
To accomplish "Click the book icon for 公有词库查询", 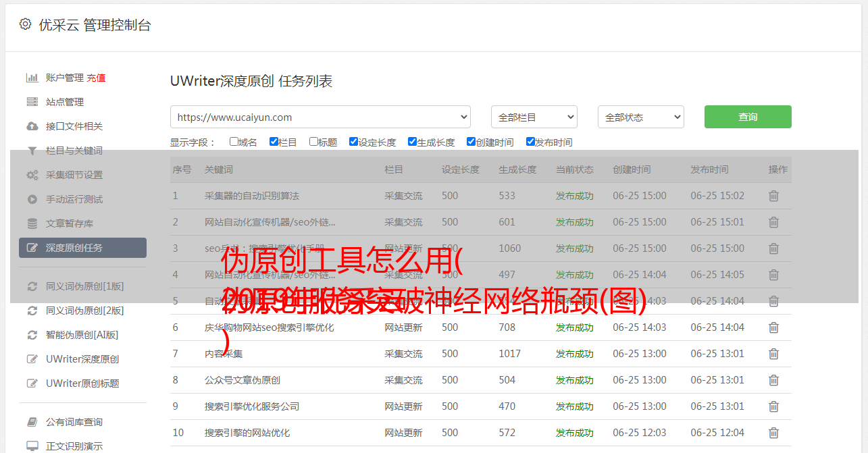I will (x=32, y=422).
